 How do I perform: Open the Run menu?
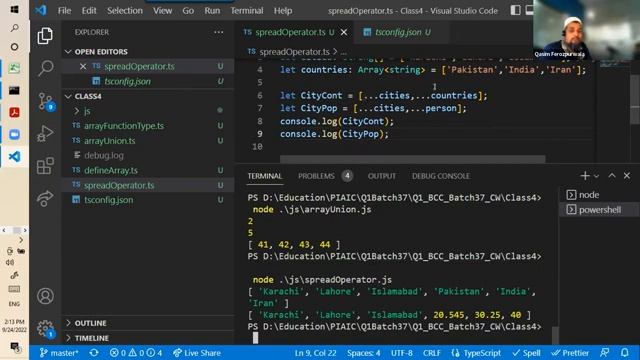pyautogui.click(x=212, y=11)
